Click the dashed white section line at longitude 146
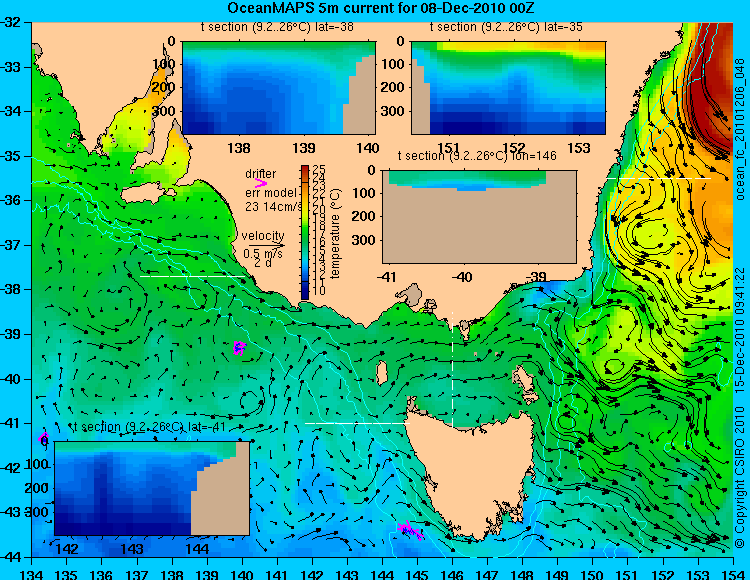750x580 pixels. click(452, 368)
